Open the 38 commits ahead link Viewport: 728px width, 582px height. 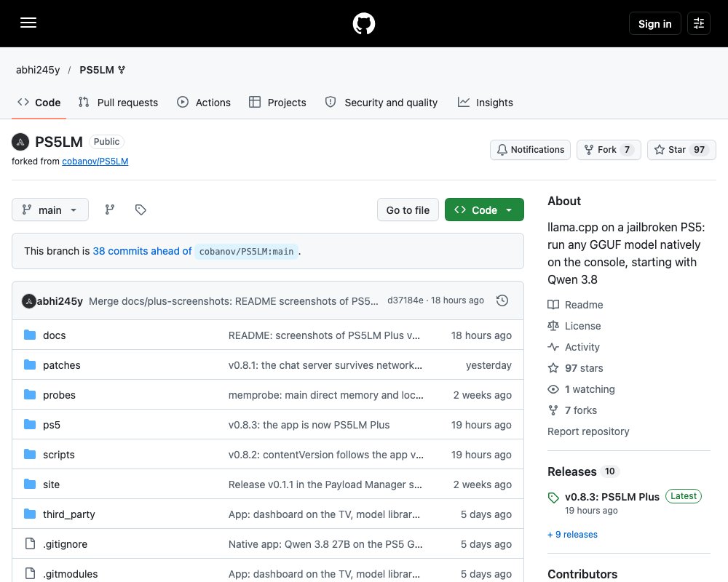pyautogui.click(x=142, y=251)
